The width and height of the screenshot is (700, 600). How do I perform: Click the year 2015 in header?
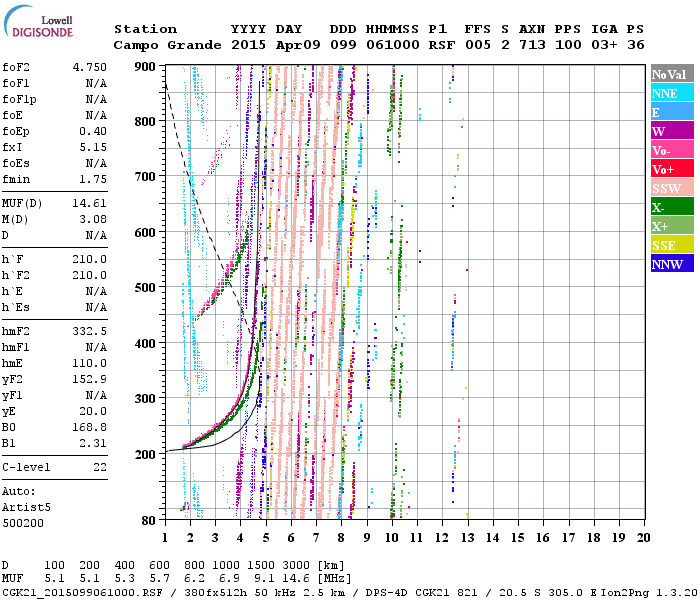tap(248, 45)
